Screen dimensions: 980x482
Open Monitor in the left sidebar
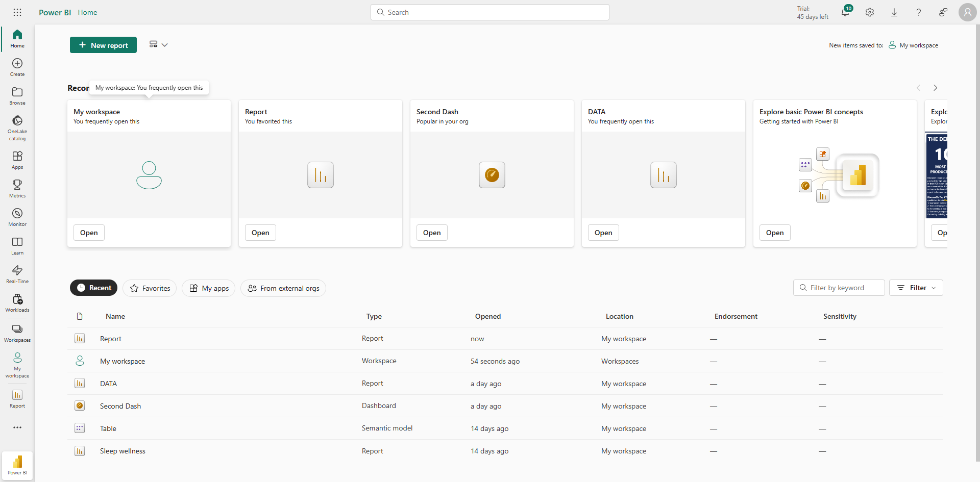pos(17,217)
